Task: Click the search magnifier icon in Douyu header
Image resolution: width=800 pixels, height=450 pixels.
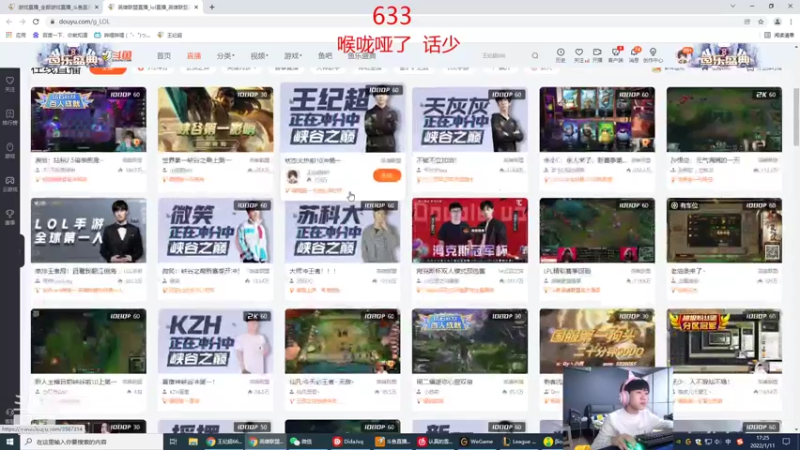Action: [x=535, y=56]
